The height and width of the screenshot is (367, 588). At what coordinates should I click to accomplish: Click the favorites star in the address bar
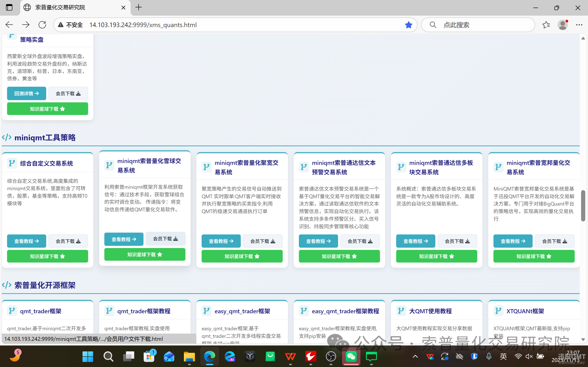point(409,25)
